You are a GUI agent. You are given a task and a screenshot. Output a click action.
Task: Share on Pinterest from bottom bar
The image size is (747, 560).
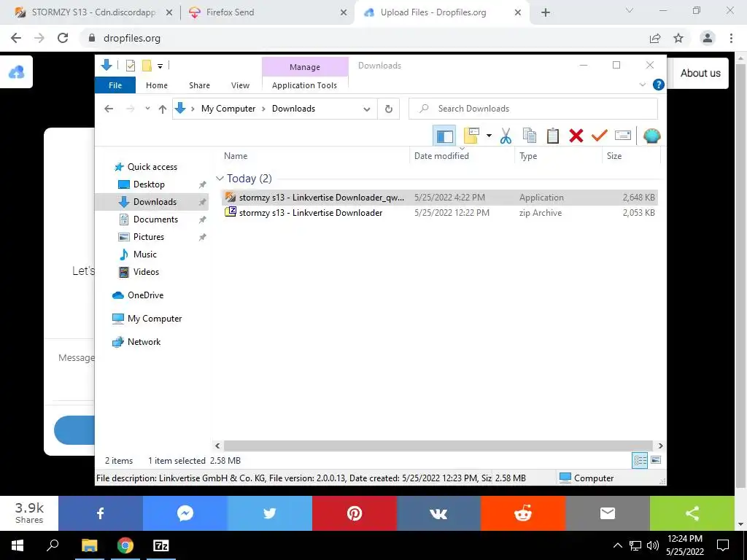click(x=354, y=513)
